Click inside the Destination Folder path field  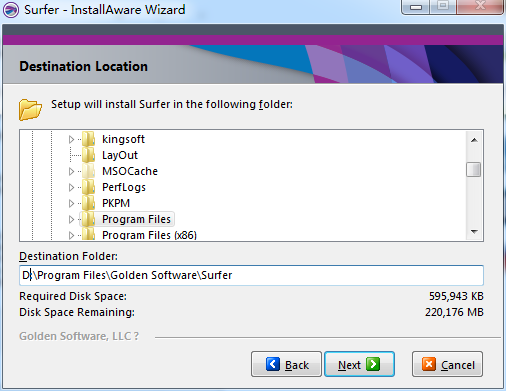251,275
